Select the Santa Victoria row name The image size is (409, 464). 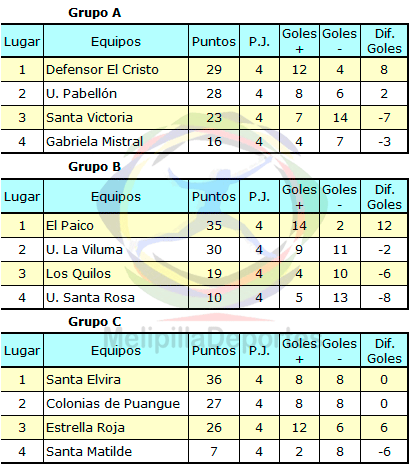click(x=89, y=118)
